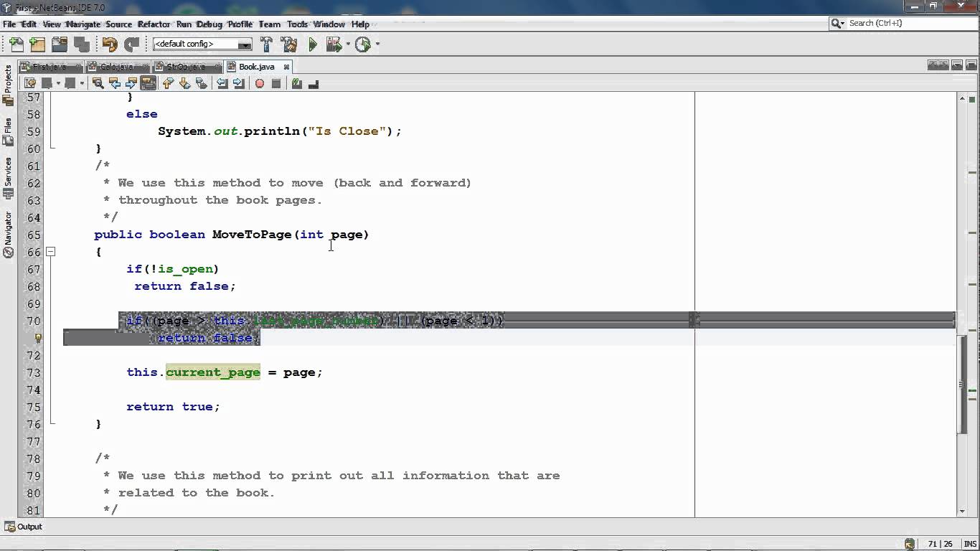Click the New Project icon

(38, 44)
